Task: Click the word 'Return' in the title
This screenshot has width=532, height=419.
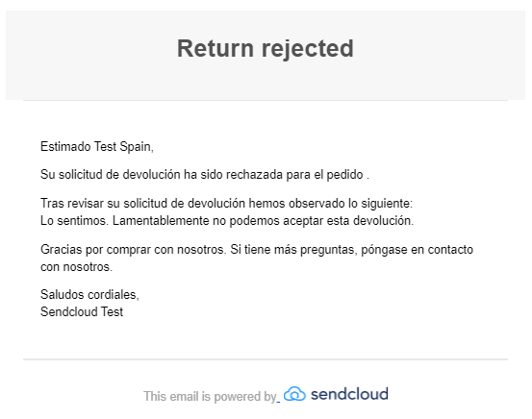Action: [x=215, y=48]
